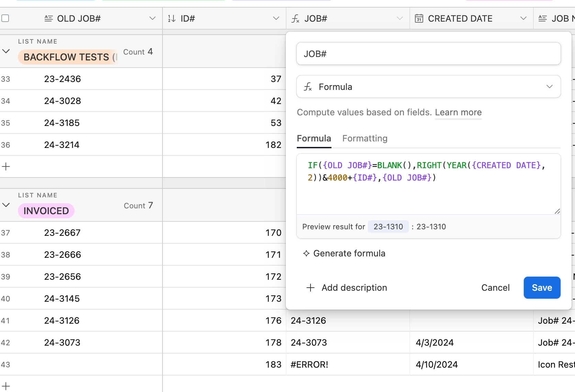Viewport: 575px width, 392px height.
Task: Open the Learn more link
Action: pyautogui.click(x=458, y=112)
